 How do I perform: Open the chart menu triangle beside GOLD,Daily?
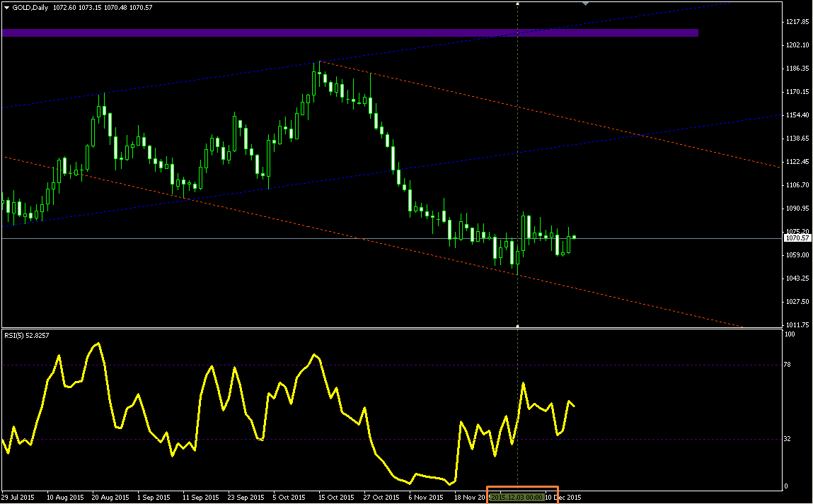click(x=7, y=8)
